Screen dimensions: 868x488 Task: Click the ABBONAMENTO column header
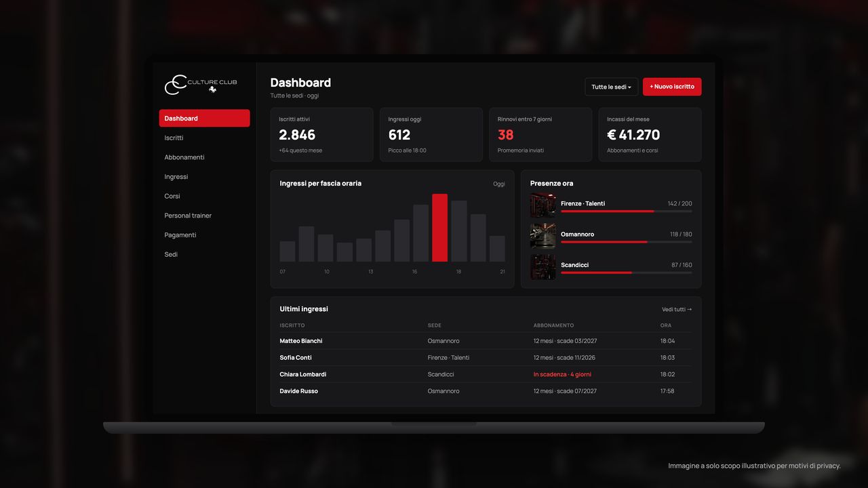(553, 325)
